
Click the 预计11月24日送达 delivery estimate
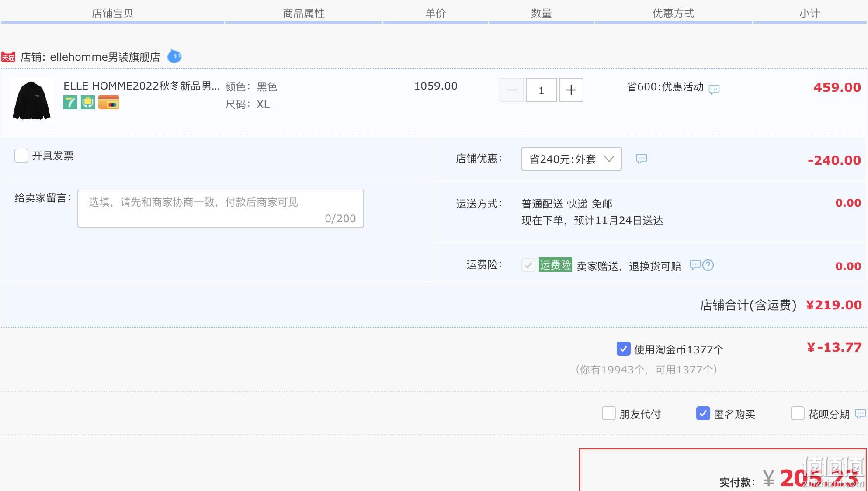click(618, 221)
